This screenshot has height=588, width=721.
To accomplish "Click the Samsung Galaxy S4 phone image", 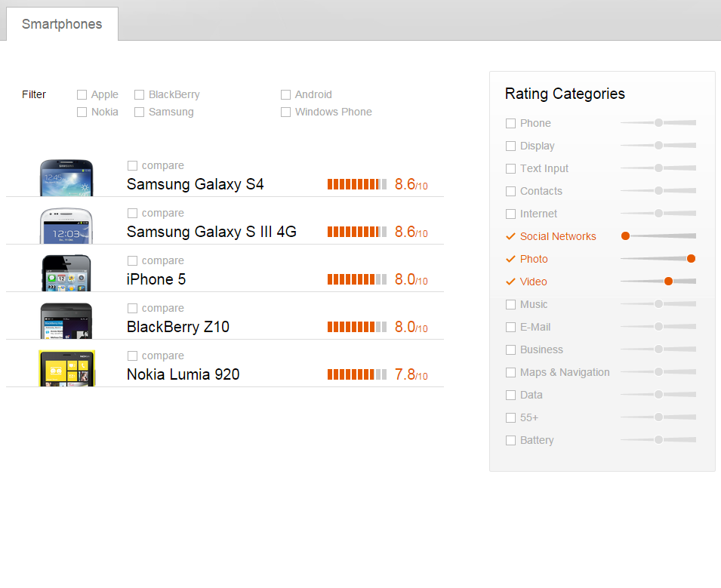I will coord(66,178).
